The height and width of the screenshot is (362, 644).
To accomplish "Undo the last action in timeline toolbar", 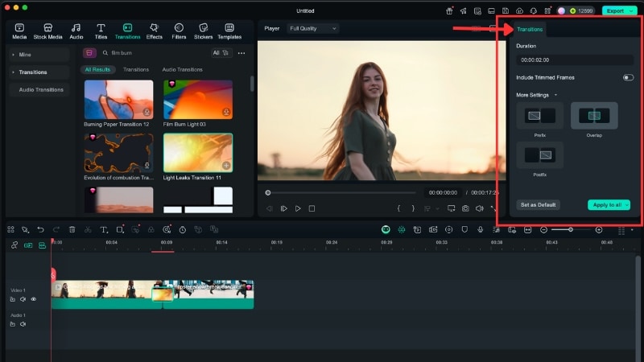I will click(x=40, y=229).
